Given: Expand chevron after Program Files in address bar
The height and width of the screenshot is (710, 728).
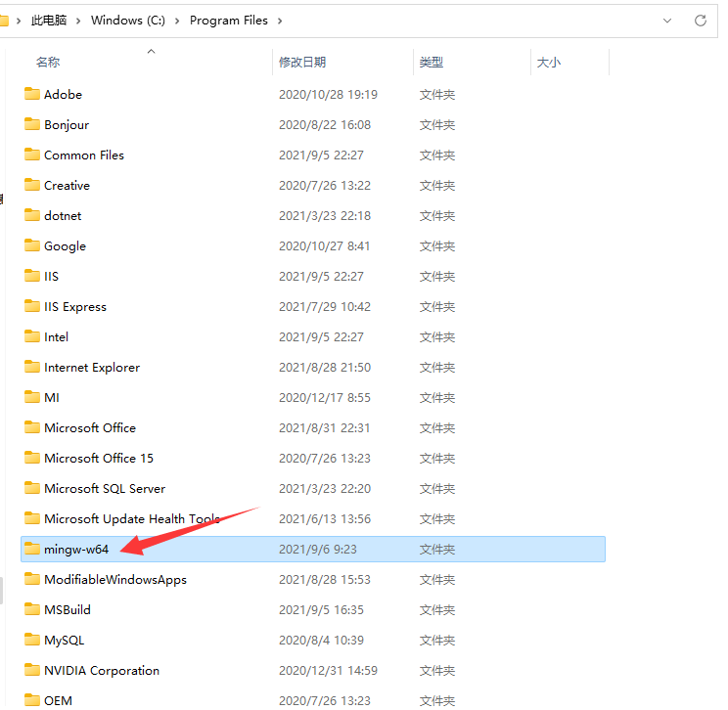Looking at the screenshot, I should (280, 21).
